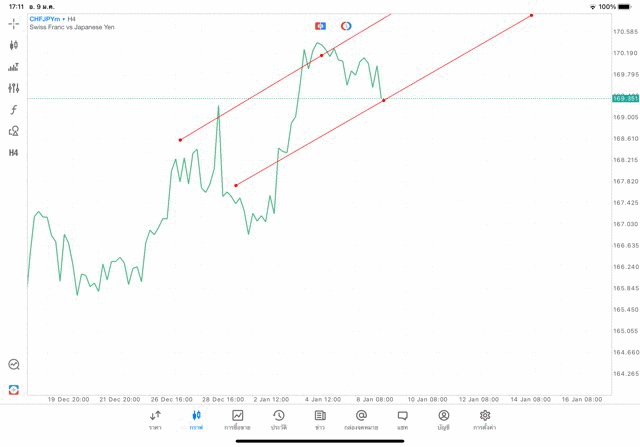The image size is (640, 447).
Task: Open the settings gear tab
Action: tap(485, 420)
